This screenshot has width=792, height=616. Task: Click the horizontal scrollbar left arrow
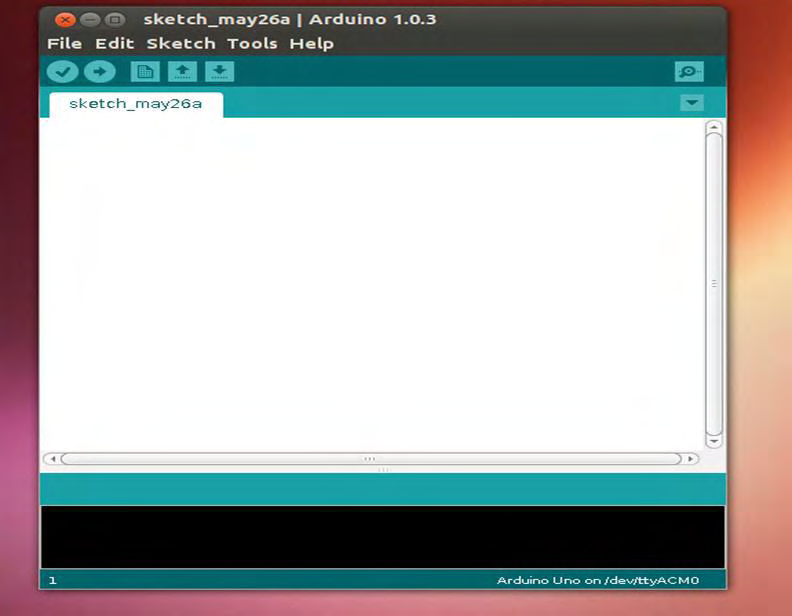53,459
